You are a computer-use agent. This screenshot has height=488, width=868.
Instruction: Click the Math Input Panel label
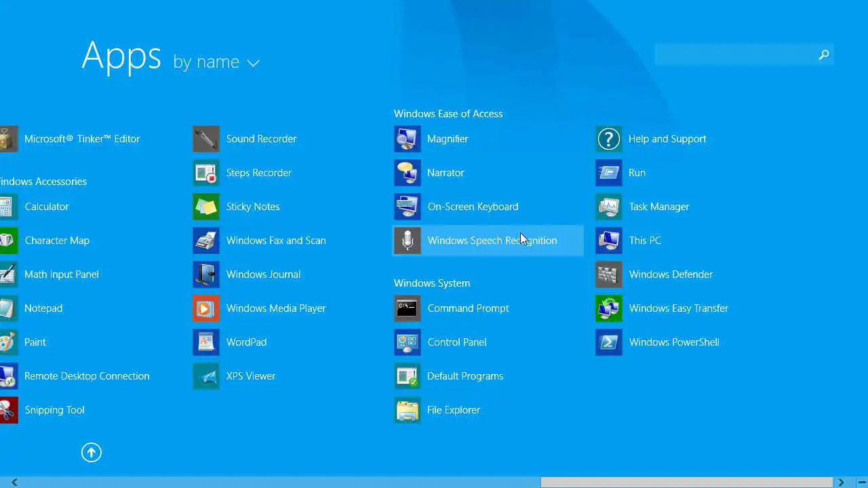[x=62, y=274]
